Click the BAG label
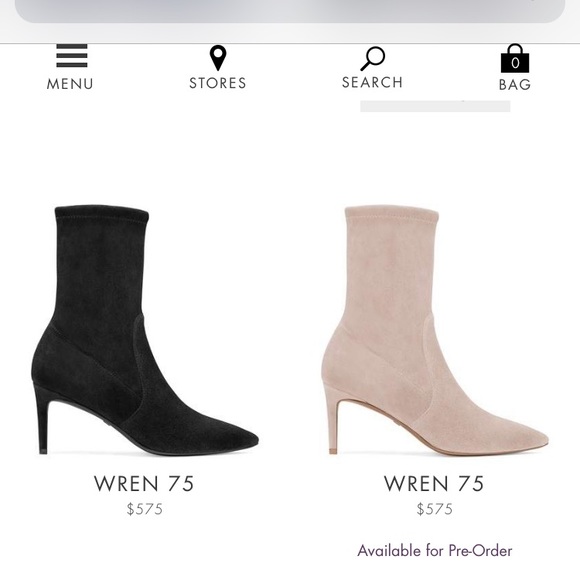This screenshot has width=580, height=580. click(x=515, y=85)
